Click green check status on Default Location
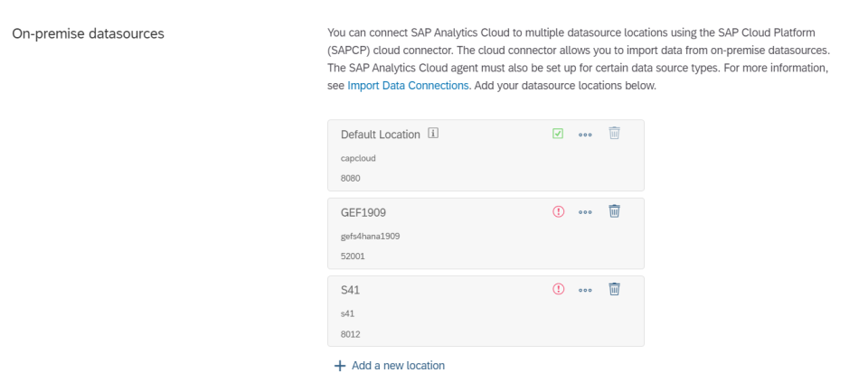This screenshot has height=382, width=868. [558, 134]
